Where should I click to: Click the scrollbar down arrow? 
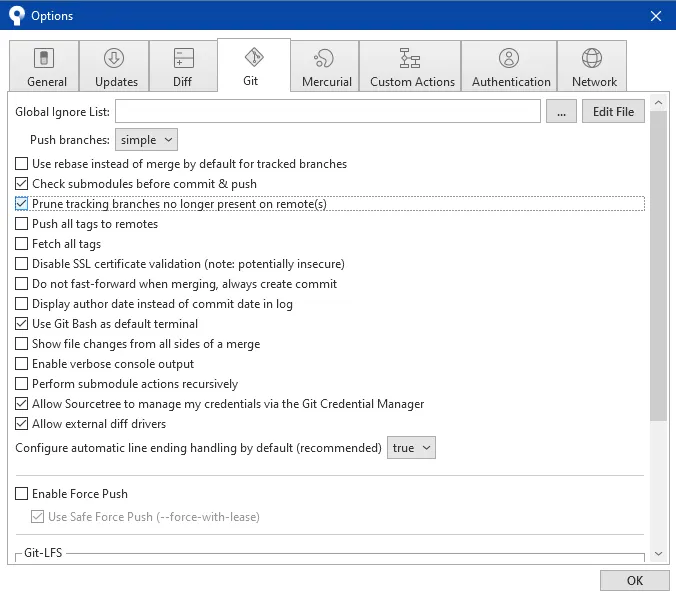pos(658,554)
